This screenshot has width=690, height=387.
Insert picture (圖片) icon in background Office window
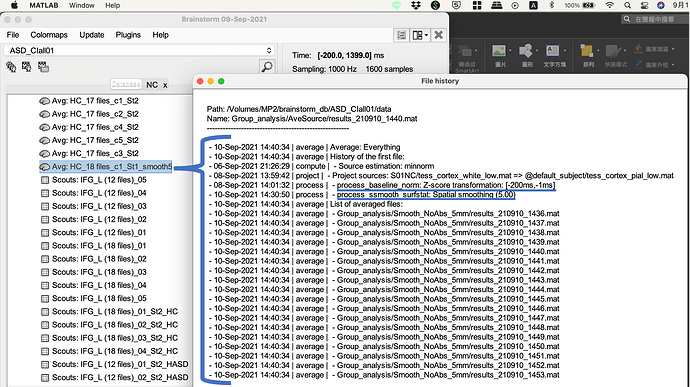tap(499, 51)
